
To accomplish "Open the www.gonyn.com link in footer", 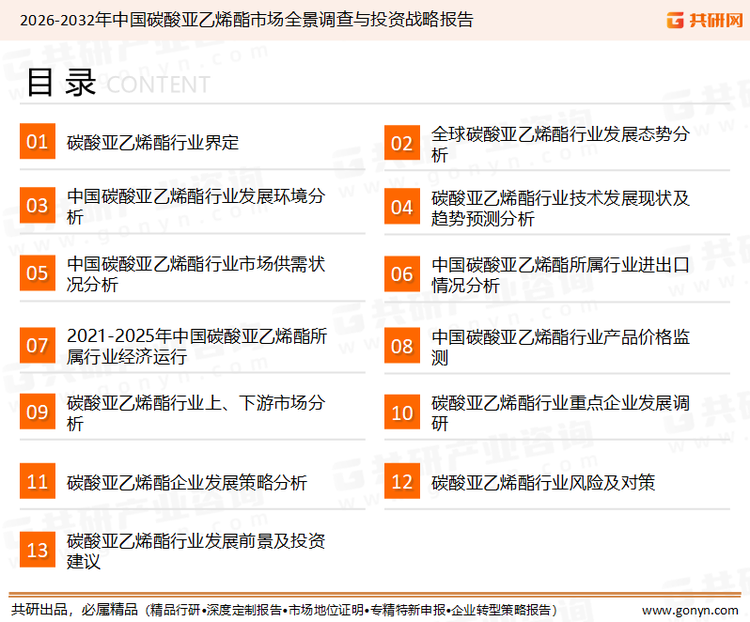I will point(690,610).
